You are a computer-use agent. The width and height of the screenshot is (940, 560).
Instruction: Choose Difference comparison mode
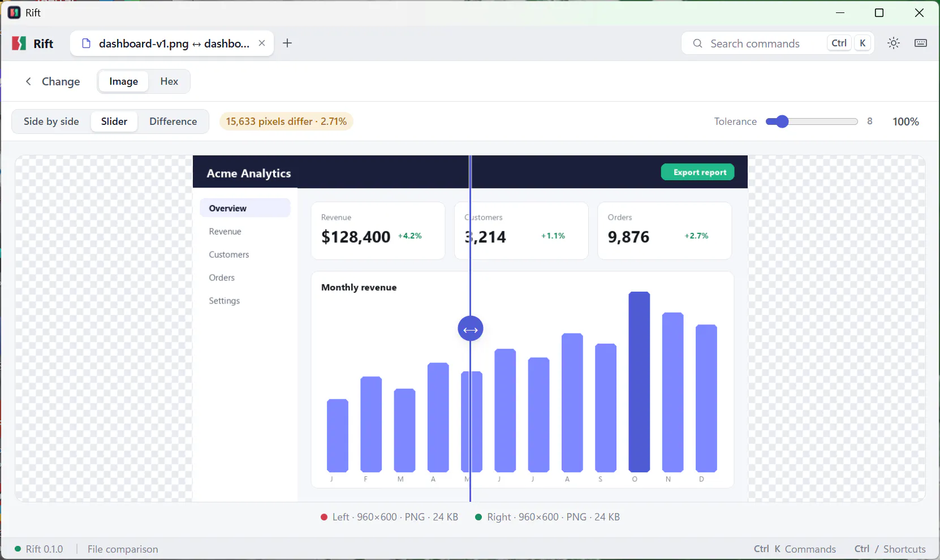tap(173, 121)
